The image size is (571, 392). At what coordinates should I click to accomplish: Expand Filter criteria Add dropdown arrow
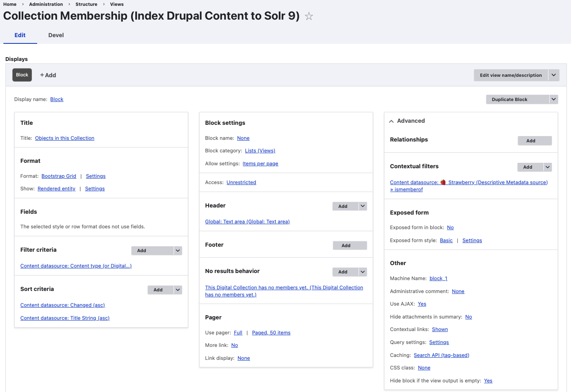tap(178, 250)
